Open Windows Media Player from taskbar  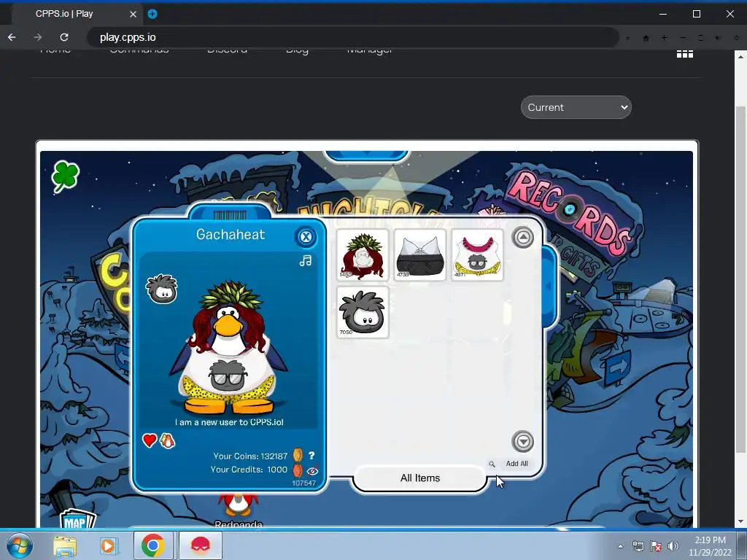[108, 545]
